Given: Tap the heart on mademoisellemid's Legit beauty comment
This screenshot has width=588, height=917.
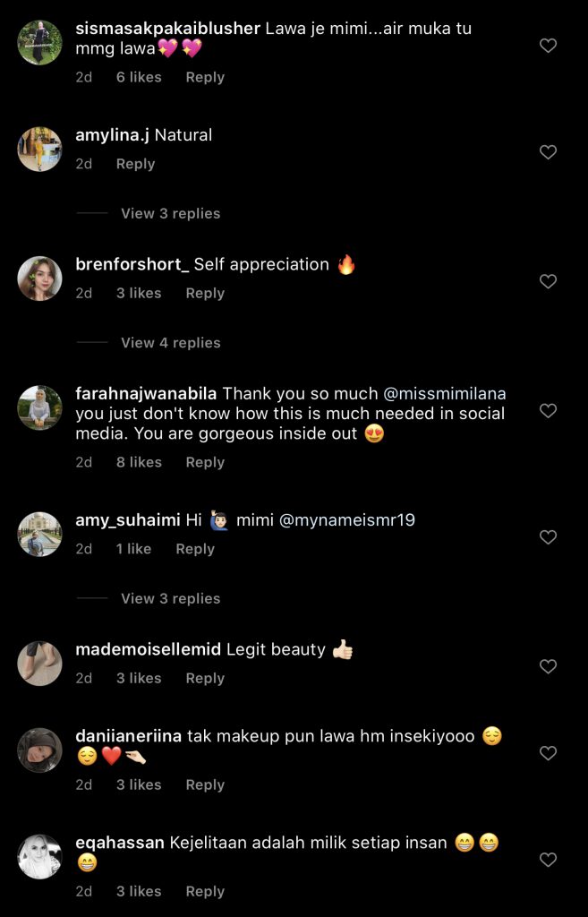Looking at the screenshot, I should pos(549,666).
